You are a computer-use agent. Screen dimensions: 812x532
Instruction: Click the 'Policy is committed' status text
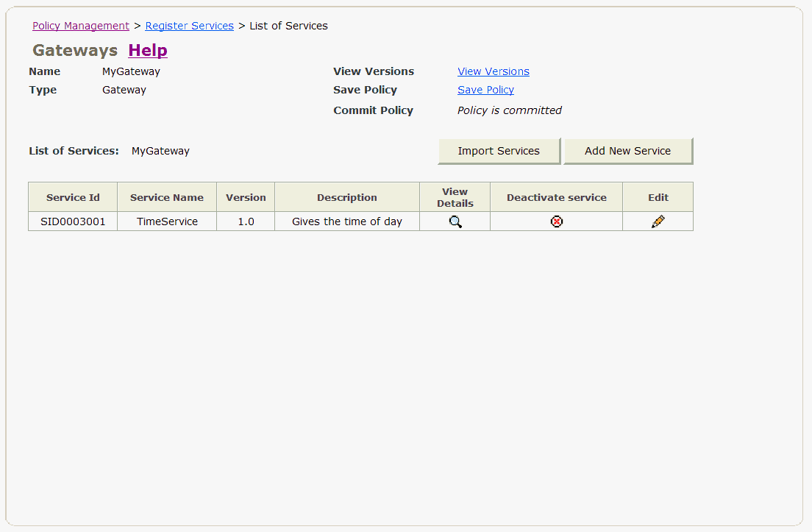point(510,110)
